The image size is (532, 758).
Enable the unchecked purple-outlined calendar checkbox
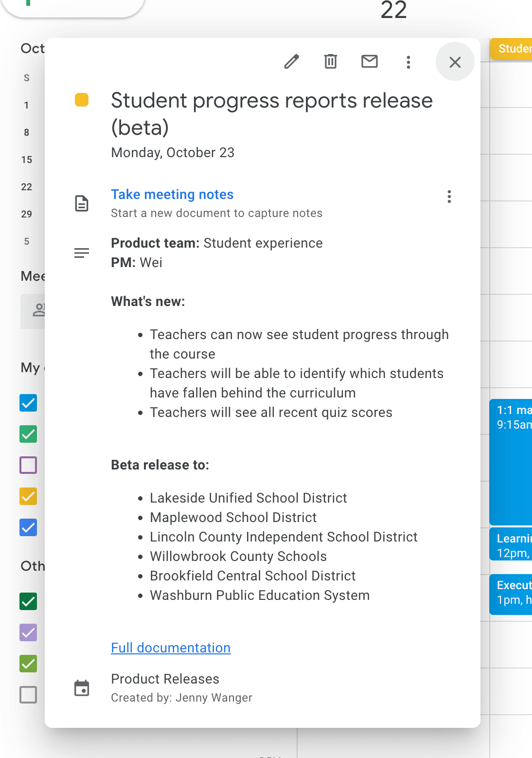click(28, 465)
